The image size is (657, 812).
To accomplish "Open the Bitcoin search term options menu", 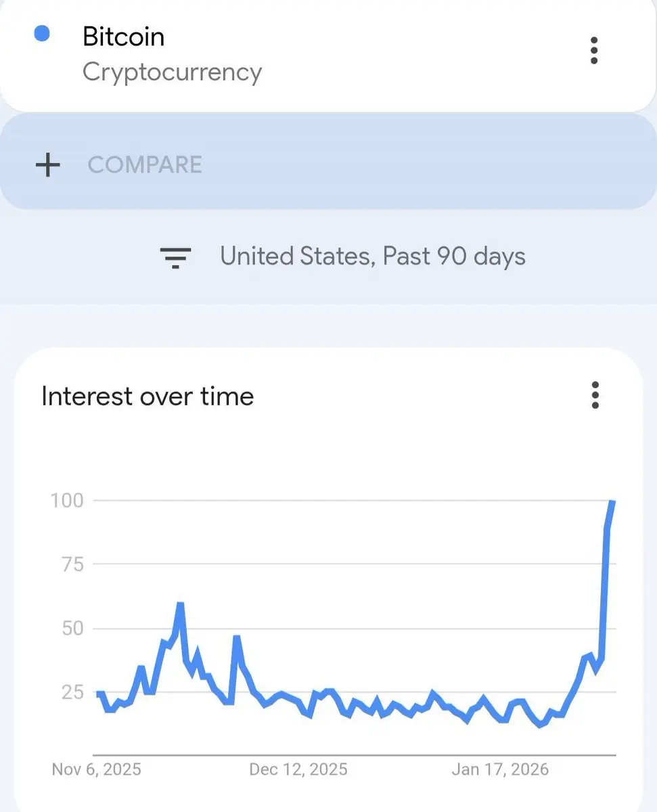I will 593,51.
